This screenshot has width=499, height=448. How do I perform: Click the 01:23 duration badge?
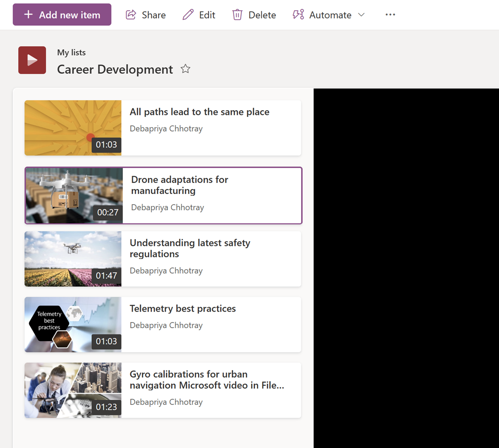[x=106, y=407]
